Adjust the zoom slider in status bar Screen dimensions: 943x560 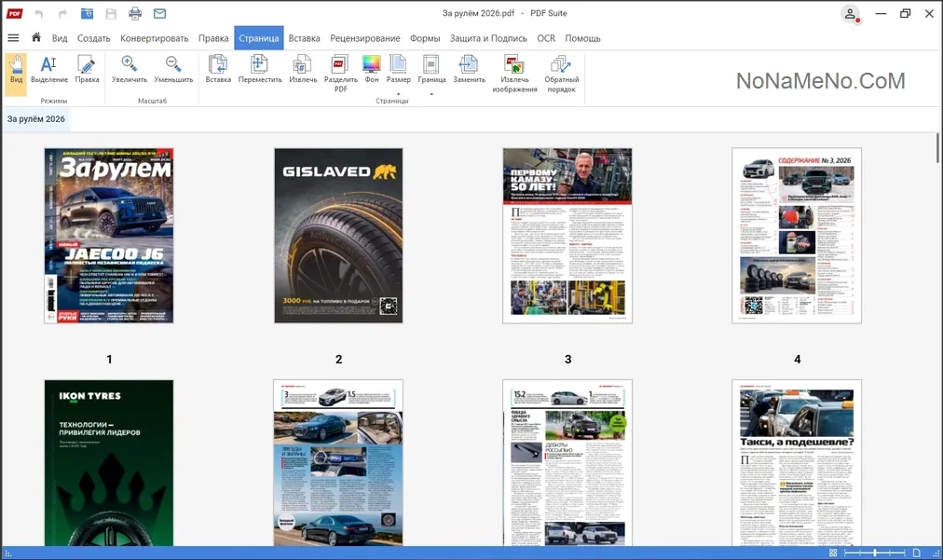(875, 553)
